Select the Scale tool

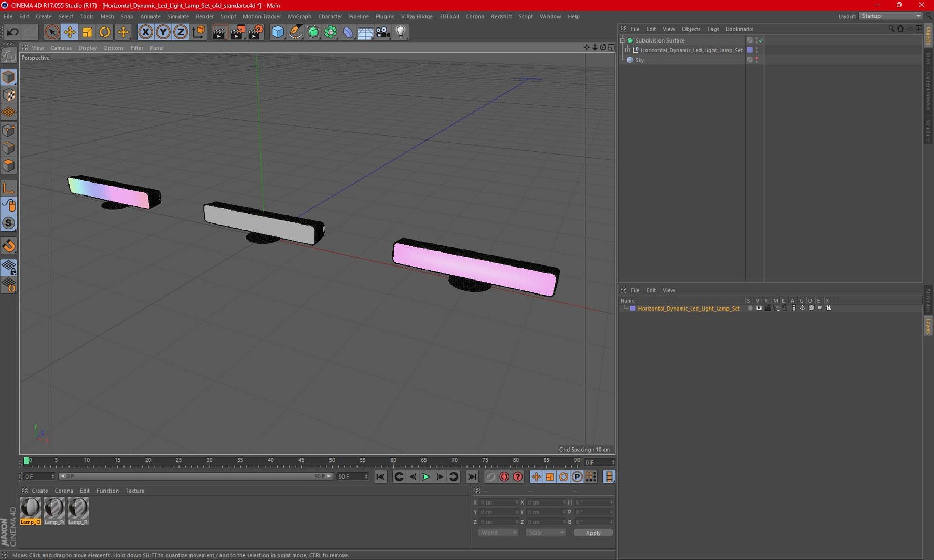[x=87, y=32]
